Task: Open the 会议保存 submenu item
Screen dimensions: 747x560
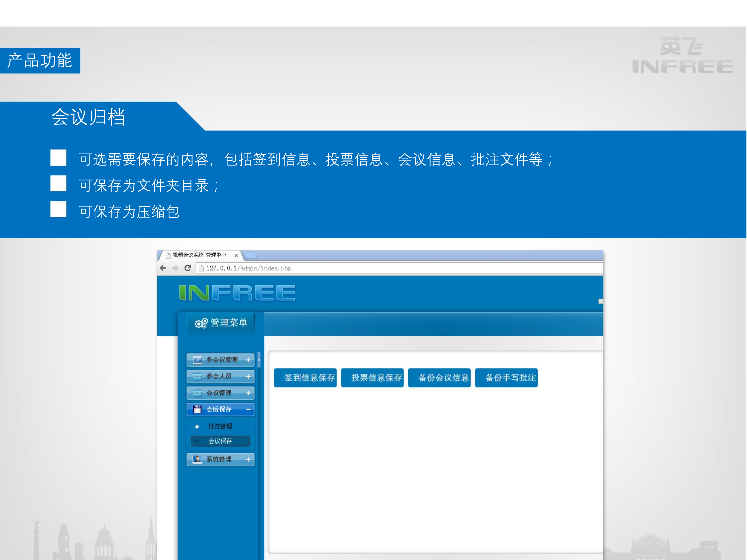Action: click(220, 441)
